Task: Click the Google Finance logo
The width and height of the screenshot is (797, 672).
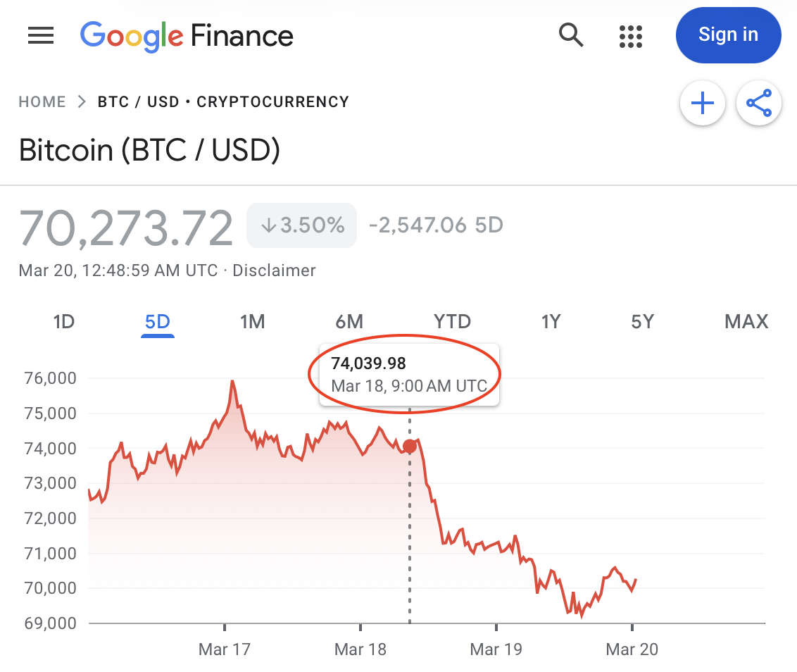Action: tap(187, 35)
